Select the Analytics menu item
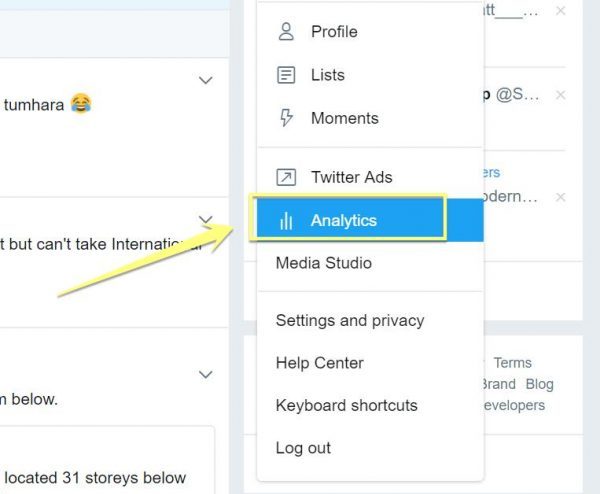The width and height of the screenshot is (600, 494). click(370, 220)
